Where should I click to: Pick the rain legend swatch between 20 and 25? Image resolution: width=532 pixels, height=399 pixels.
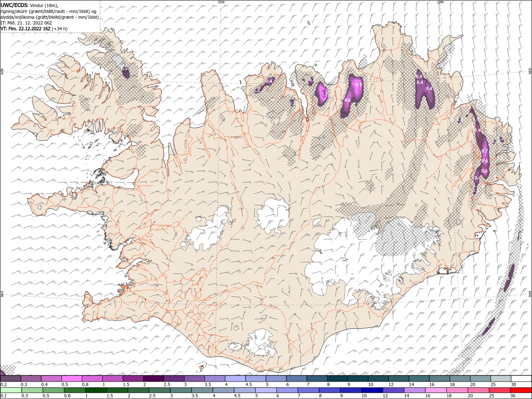coord(478,390)
